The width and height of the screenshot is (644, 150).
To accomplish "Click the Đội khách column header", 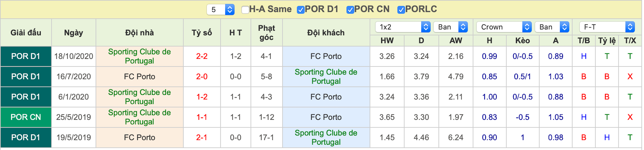I will (326, 33).
